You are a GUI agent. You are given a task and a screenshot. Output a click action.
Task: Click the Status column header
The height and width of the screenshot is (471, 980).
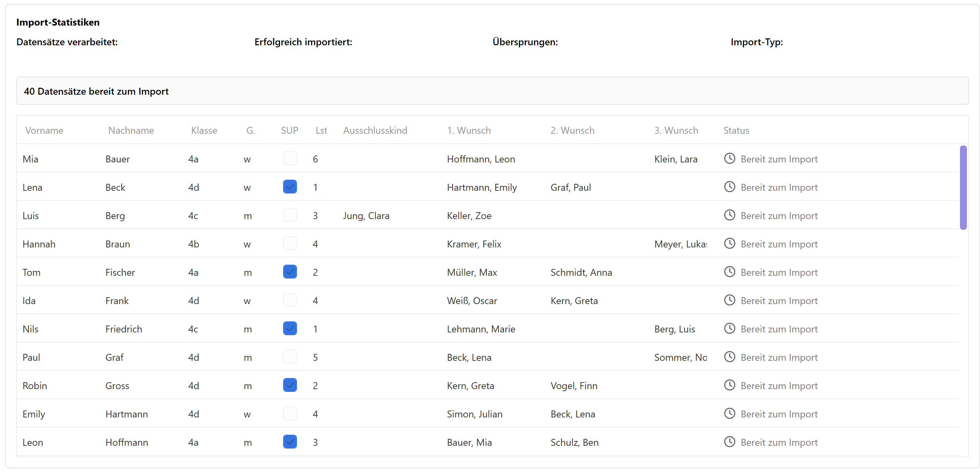(x=736, y=131)
